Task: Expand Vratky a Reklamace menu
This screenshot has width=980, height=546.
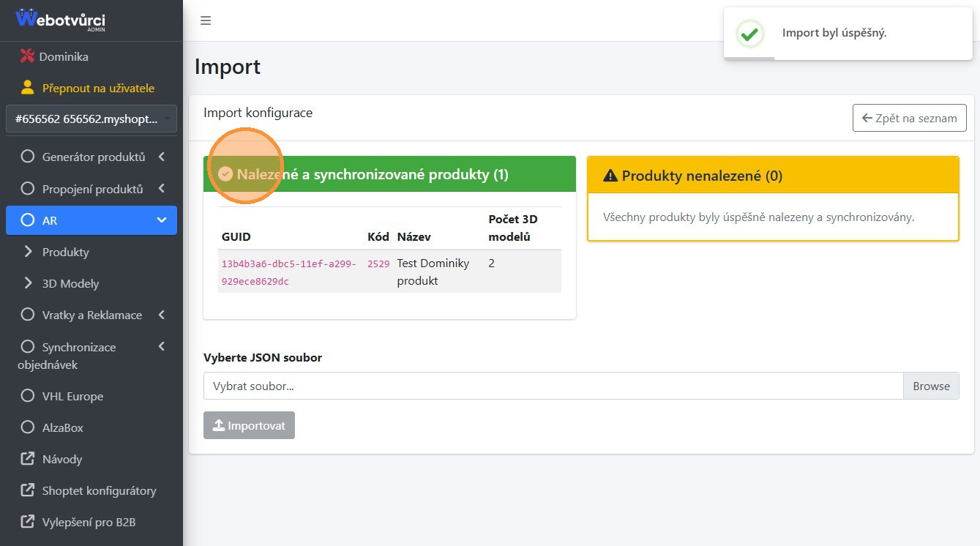Action: pos(91,315)
